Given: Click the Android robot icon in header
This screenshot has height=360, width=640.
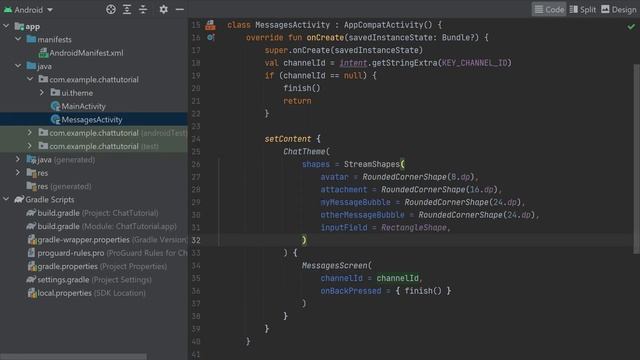Looking at the screenshot, I should click(8, 9).
